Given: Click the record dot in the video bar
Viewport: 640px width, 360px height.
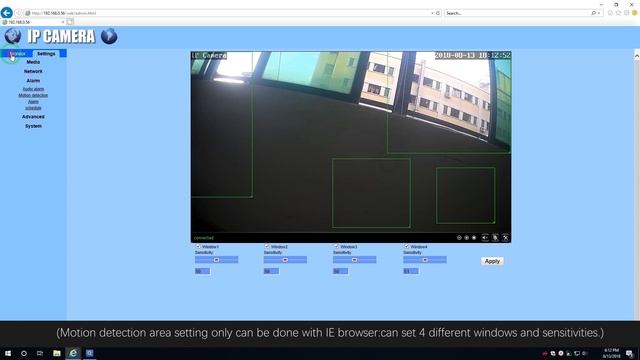Looking at the screenshot, I should pos(474,238).
